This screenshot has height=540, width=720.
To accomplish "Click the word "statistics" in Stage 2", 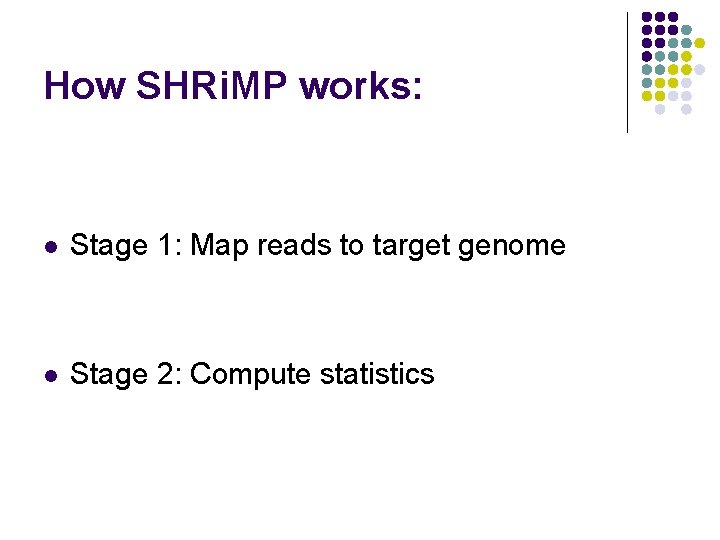I will click(x=377, y=374).
